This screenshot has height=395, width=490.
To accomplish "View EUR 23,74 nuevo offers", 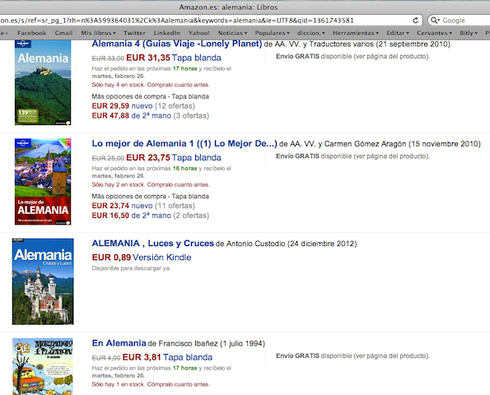I will [x=122, y=206].
